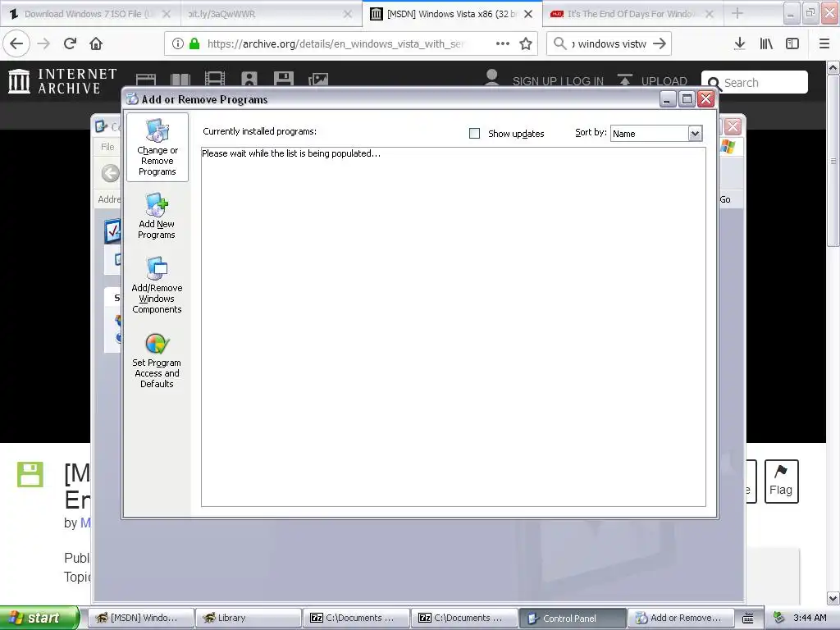Open Add New Programs
Image resolution: width=840 pixels, height=630 pixels.
[x=157, y=216]
